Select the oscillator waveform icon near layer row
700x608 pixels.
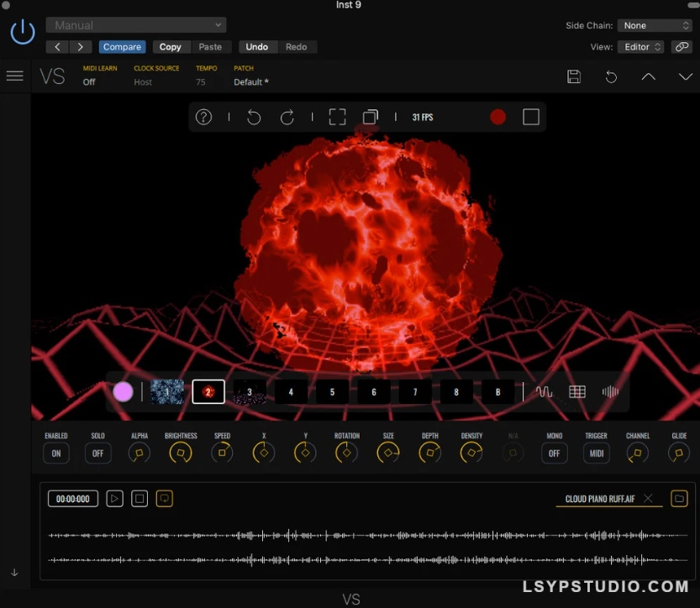(544, 391)
